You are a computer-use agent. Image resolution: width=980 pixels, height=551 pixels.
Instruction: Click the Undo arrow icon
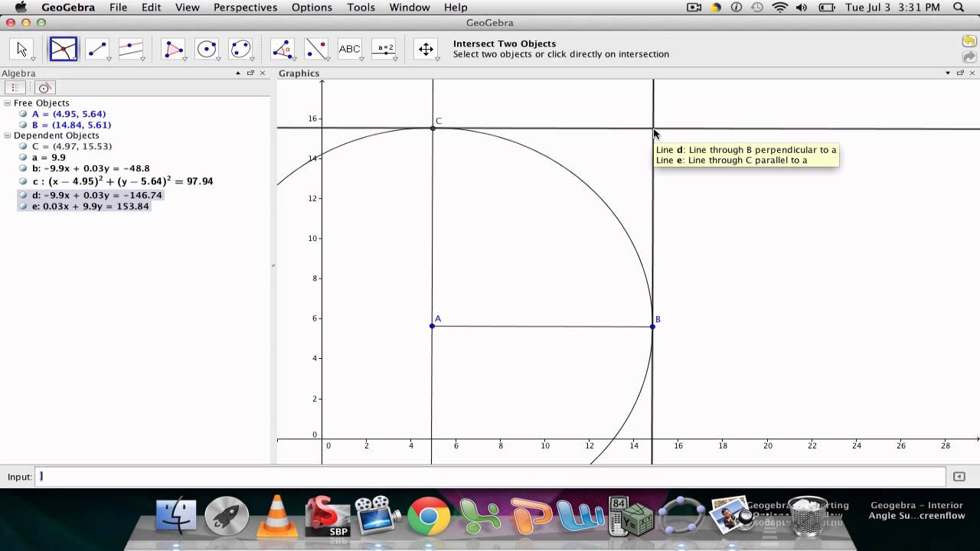pos(969,41)
